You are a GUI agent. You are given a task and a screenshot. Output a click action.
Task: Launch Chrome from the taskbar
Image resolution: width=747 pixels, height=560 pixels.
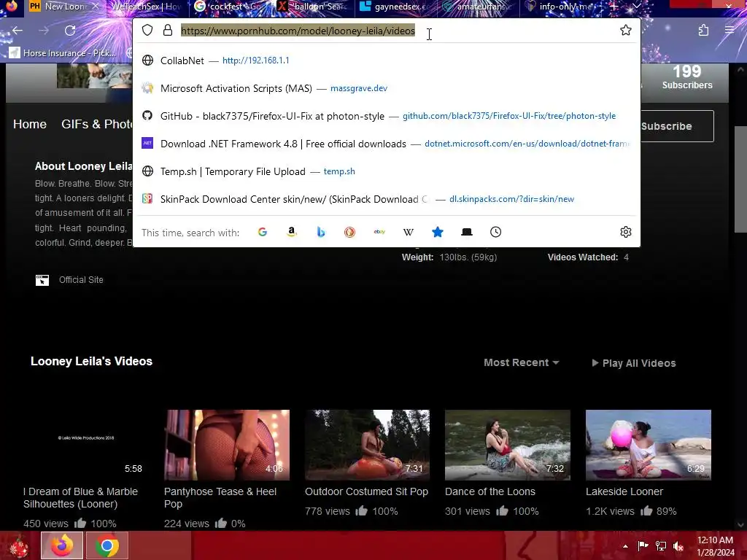tap(107, 545)
